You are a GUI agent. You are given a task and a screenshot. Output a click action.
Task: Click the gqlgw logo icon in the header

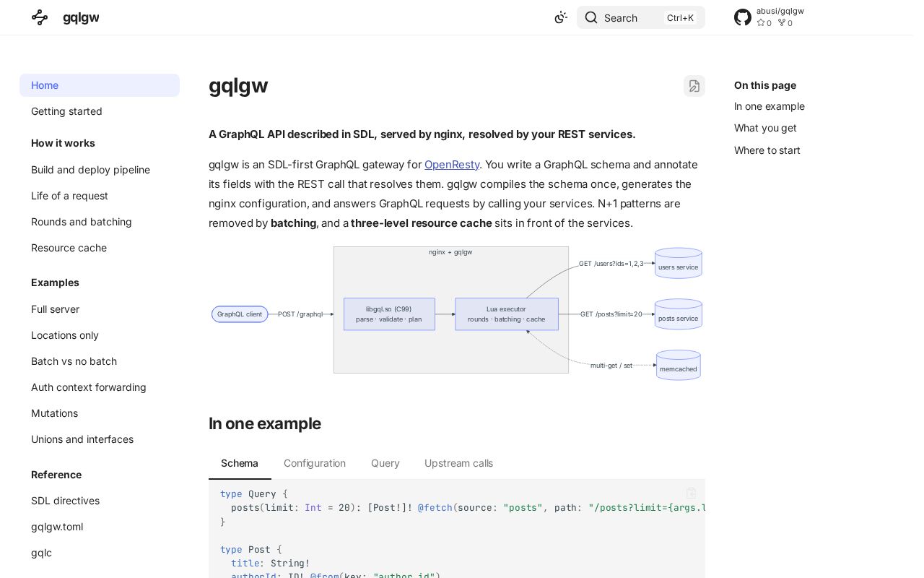point(40,17)
